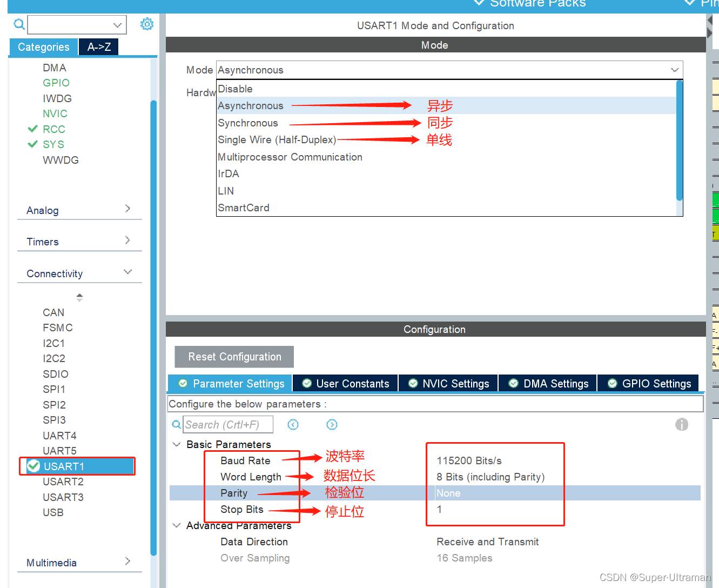
Task: Select USART3 under Connectivity
Action: 63,497
